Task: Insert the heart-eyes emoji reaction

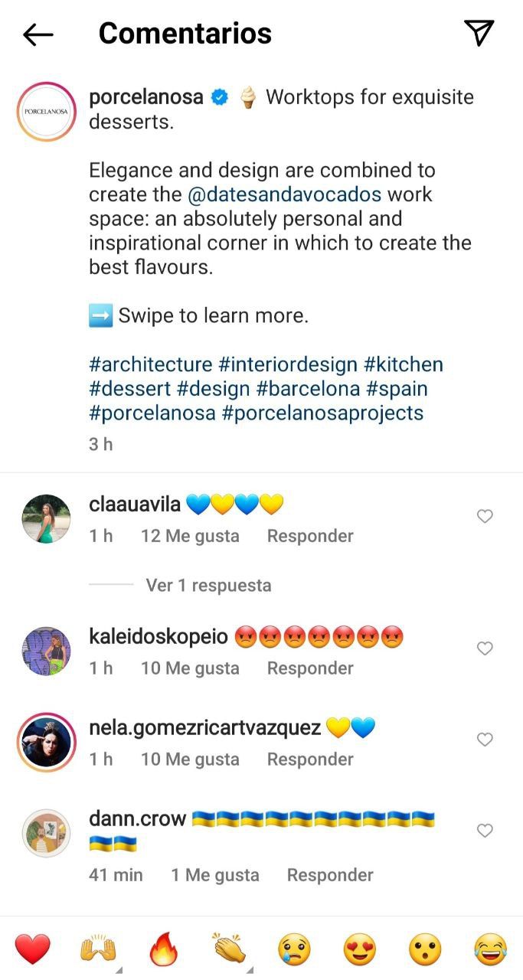Action: (x=360, y=950)
